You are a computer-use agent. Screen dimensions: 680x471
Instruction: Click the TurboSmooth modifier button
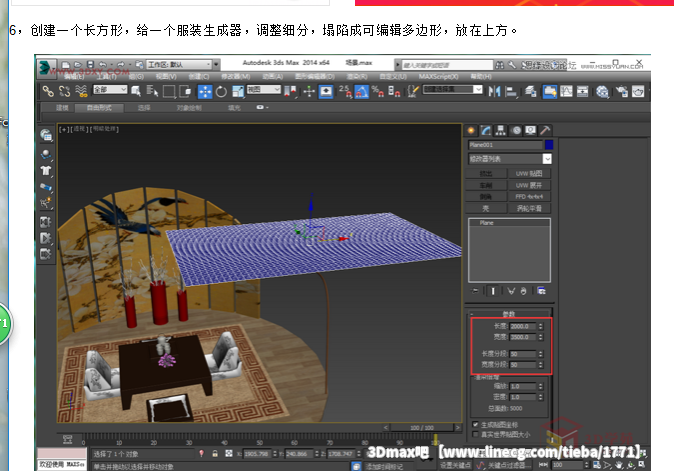pyautogui.click(x=529, y=209)
